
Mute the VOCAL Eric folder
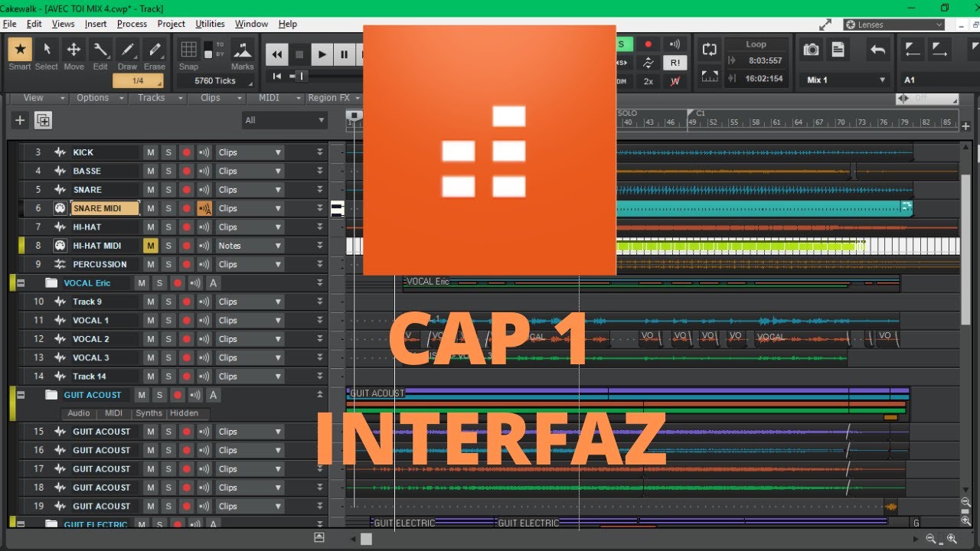[142, 283]
